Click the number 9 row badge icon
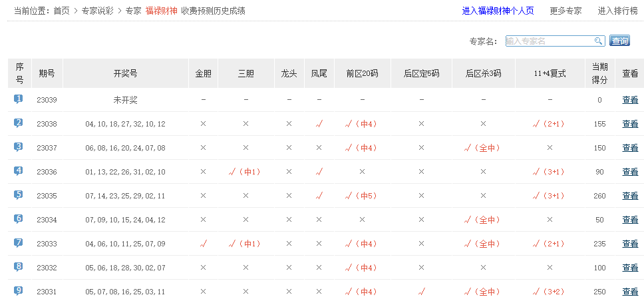The height and width of the screenshot is (303, 644). tap(19, 291)
